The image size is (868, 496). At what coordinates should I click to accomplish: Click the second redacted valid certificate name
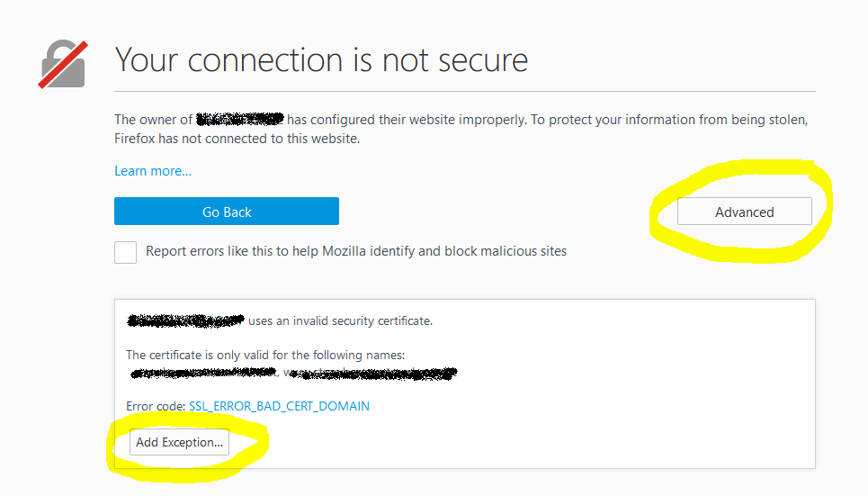[371, 372]
